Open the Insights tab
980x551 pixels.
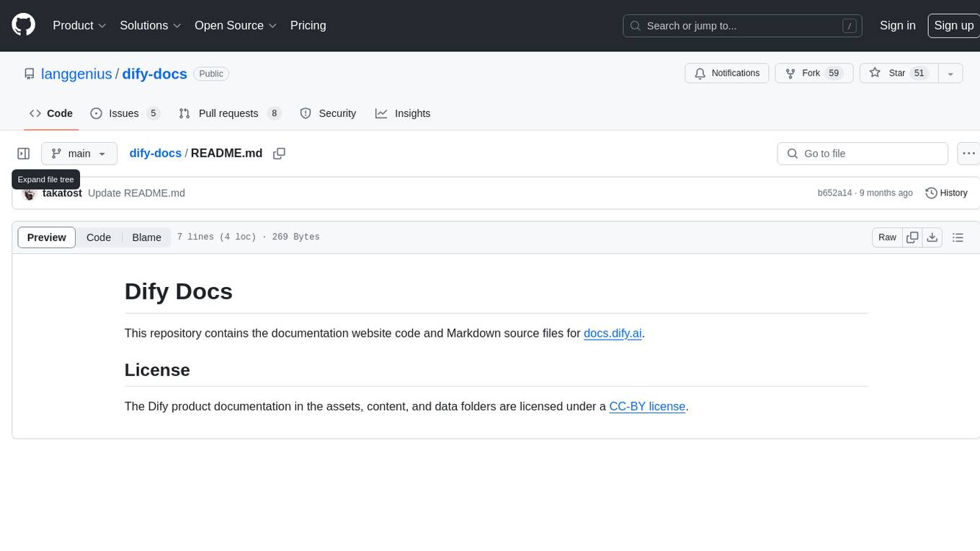click(x=403, y=113)
